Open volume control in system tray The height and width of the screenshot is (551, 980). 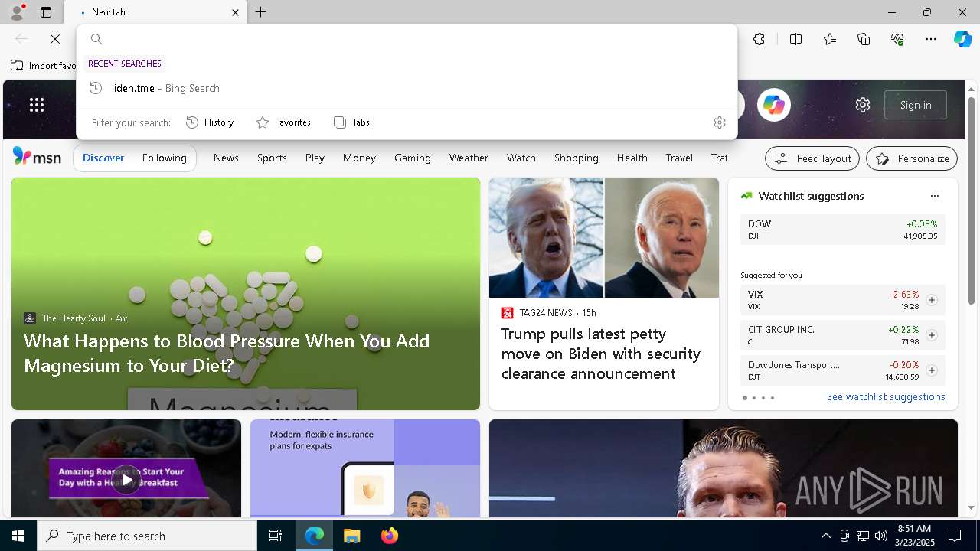click(880, 536)
